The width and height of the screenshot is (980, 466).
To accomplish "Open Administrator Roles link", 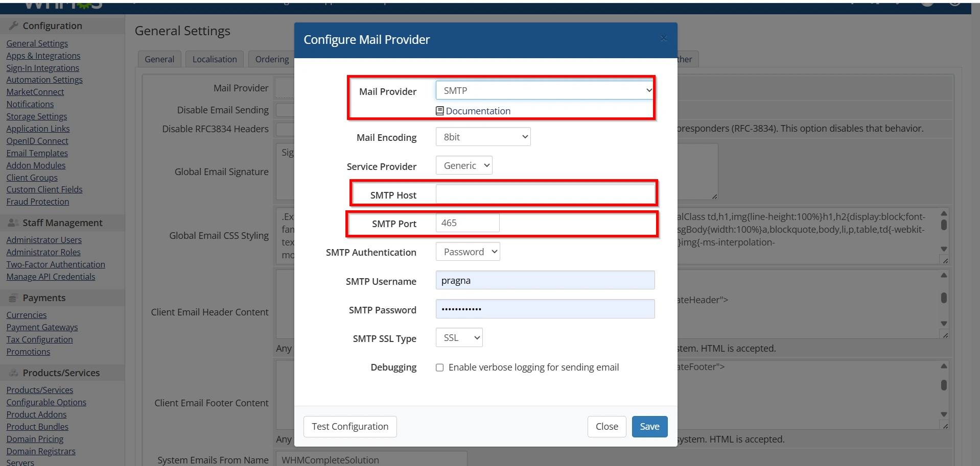I will (x=43, y=252).
